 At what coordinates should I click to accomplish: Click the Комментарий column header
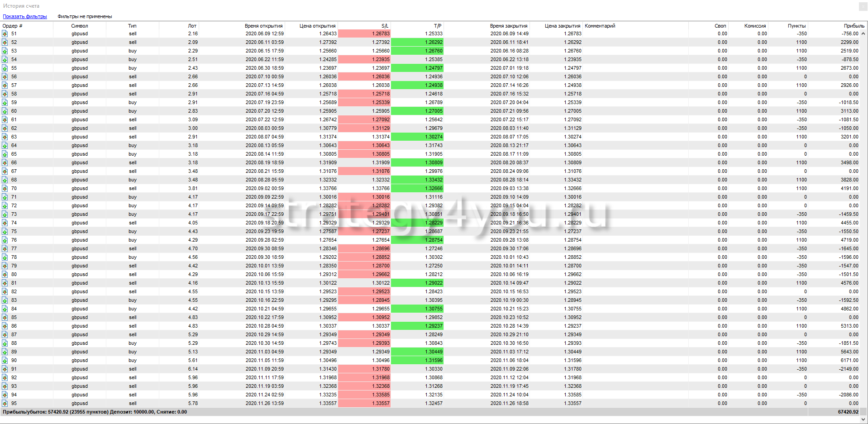tap(600, 26)
